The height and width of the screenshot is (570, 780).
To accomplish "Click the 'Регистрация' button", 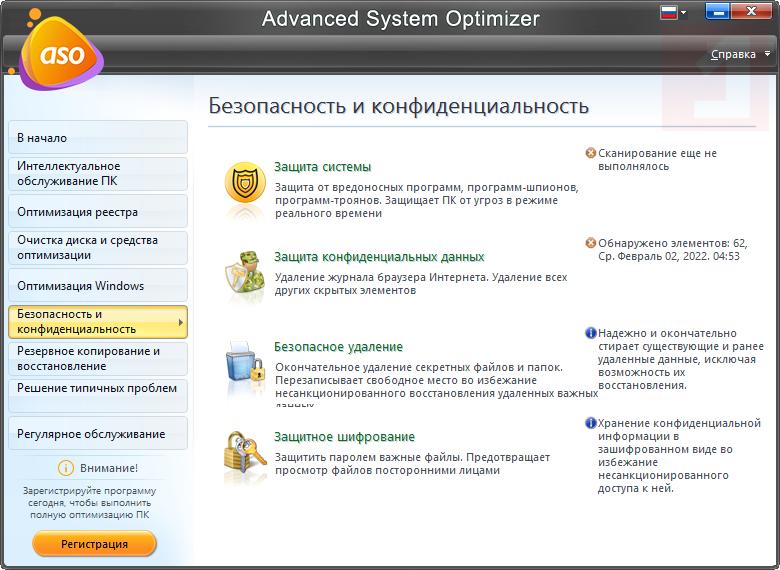I will (95, 544).
